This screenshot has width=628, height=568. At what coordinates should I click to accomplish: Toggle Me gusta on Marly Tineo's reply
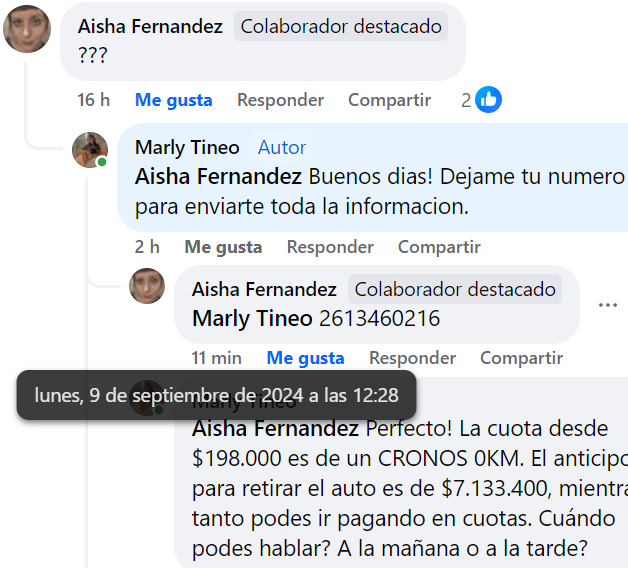point(223,247)
